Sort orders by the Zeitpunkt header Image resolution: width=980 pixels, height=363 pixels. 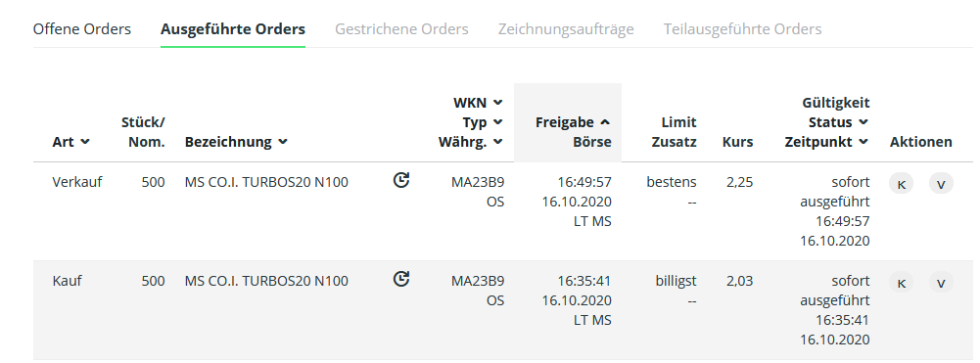coord(827,142)
